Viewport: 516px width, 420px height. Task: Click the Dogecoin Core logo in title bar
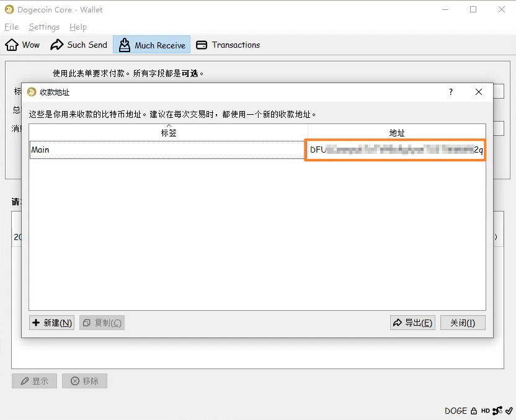(9, 9)
